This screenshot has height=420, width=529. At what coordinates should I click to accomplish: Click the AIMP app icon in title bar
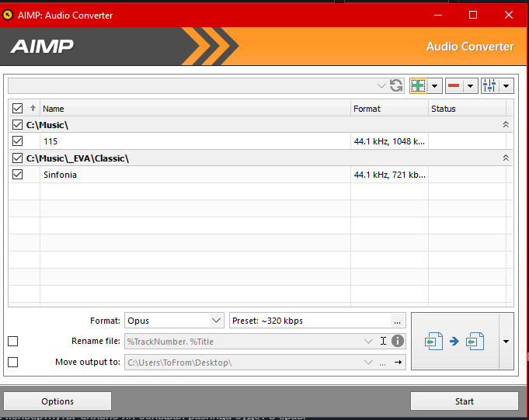8,15
